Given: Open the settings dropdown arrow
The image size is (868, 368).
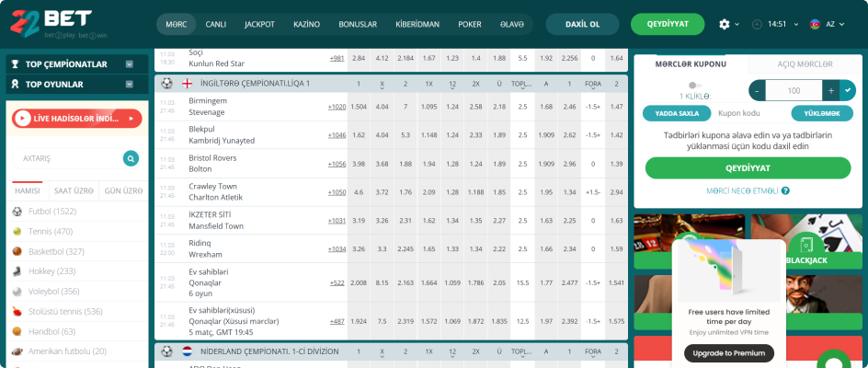Looking at the screenshot, I should click(737, 25).
